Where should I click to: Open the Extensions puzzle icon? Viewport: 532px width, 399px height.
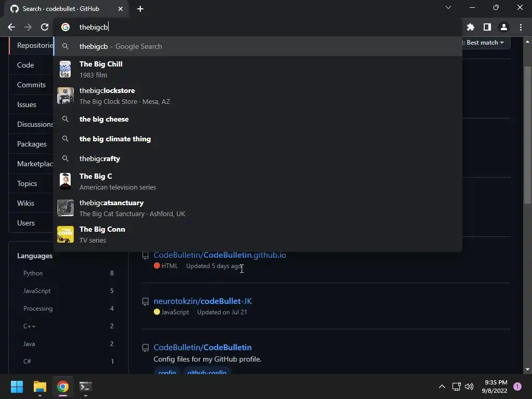point(470,27)
